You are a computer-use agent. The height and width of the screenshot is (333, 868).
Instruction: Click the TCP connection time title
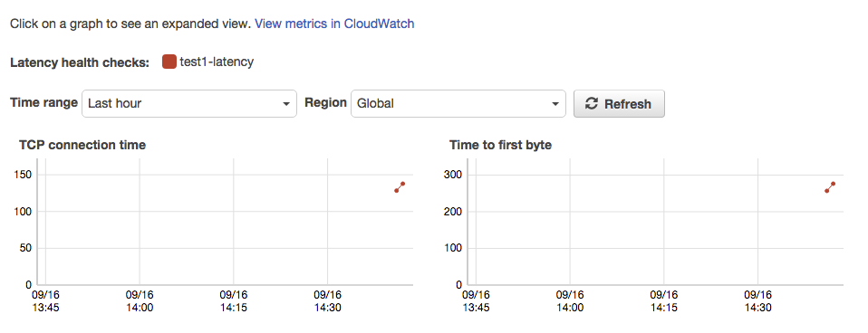click(x=82, y=145)
